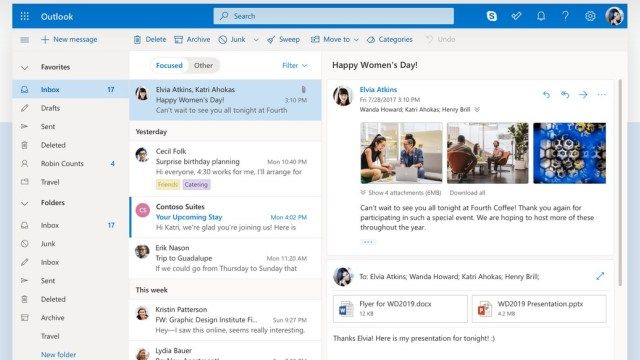
Task: Open the Elvia Atkins, Katri Ahokas conversation
Action: [x=225, y=100]
